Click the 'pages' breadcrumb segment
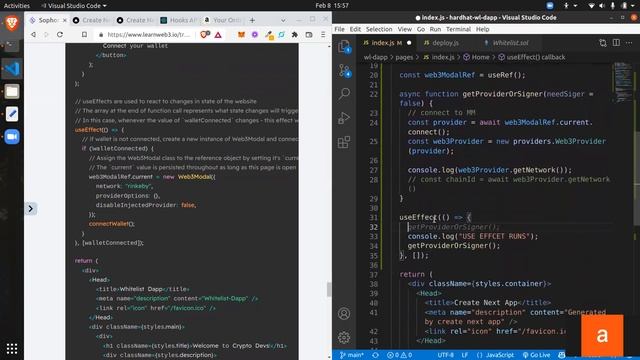The height and width of the screenshot is (360, 640). tap(404, 57)
